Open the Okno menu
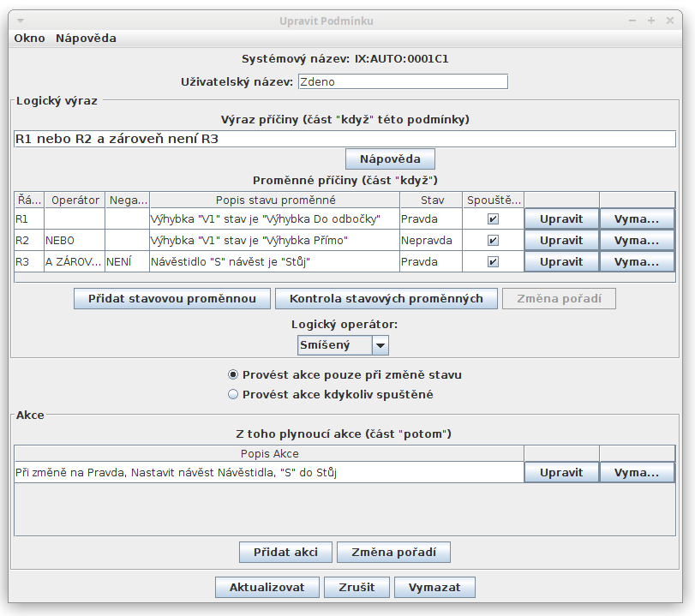Viewport: 695px width, 616px height. tap(30, 39)
